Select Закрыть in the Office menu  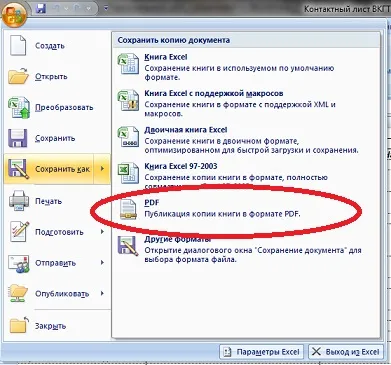coord(50,326)
